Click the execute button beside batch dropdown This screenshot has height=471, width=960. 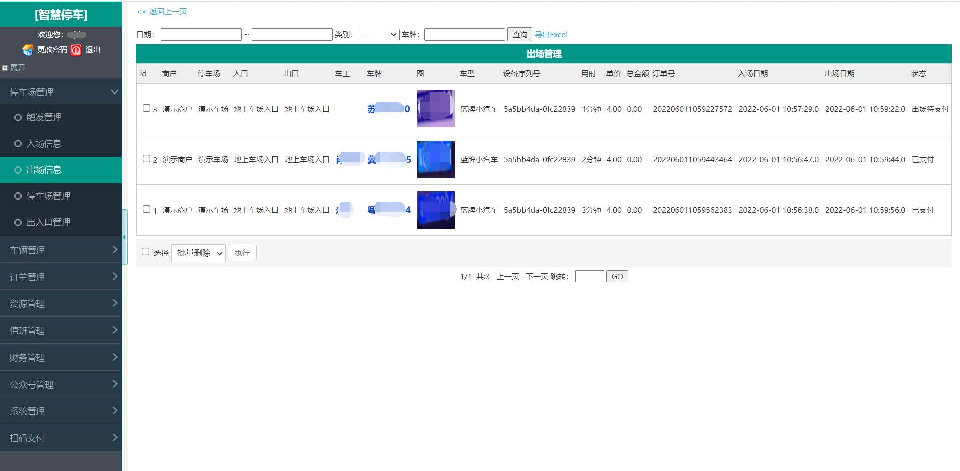pos(242,253)
